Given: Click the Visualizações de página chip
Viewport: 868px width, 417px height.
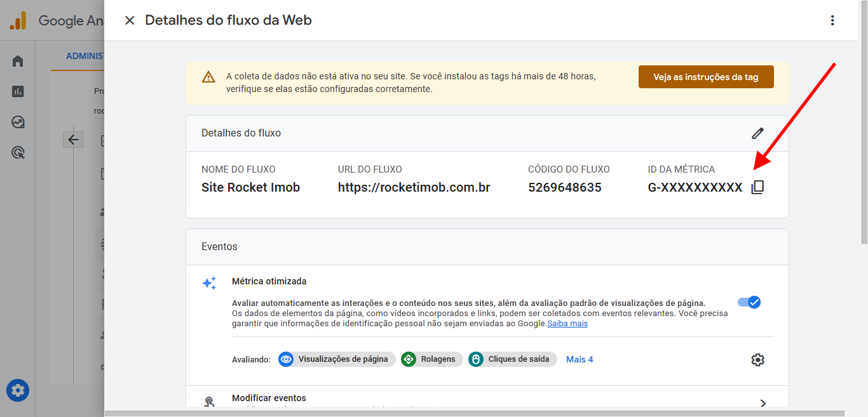Looking at the screenshot, I should (336, 359).
